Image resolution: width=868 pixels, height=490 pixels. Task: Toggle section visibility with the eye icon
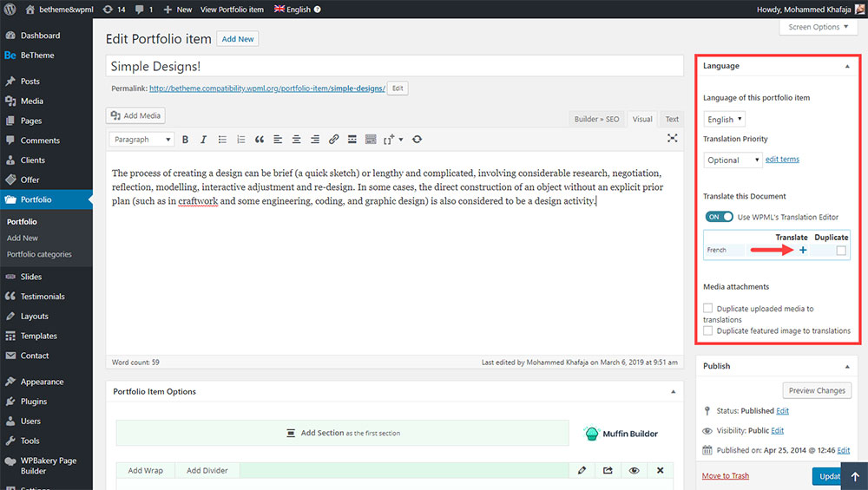coord(635,470)
